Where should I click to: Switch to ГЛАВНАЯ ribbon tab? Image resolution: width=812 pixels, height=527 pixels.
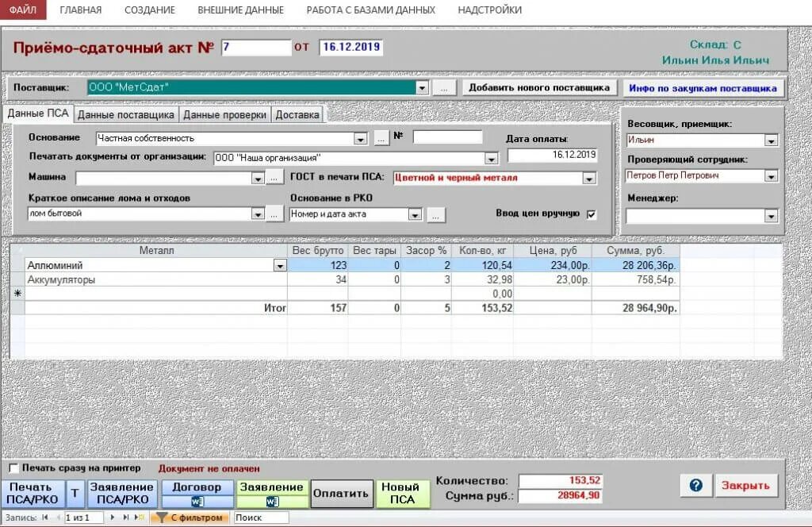coord(81,10)
